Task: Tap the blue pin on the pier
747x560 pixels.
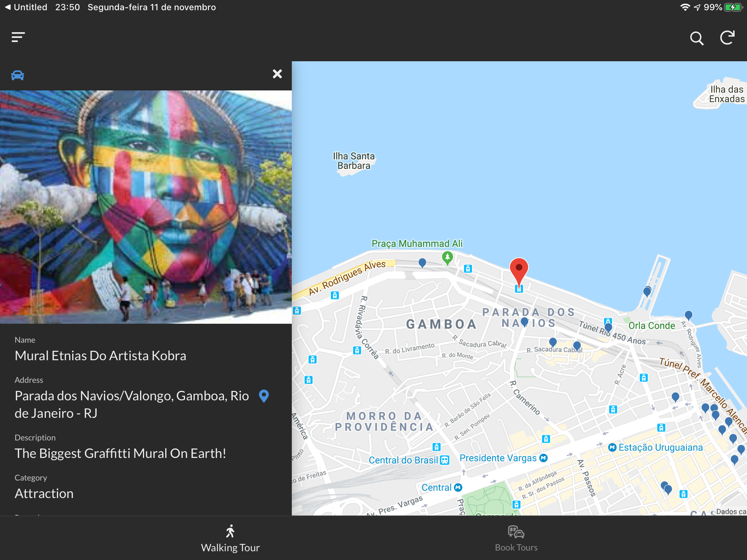Action: tap(647, 292)
